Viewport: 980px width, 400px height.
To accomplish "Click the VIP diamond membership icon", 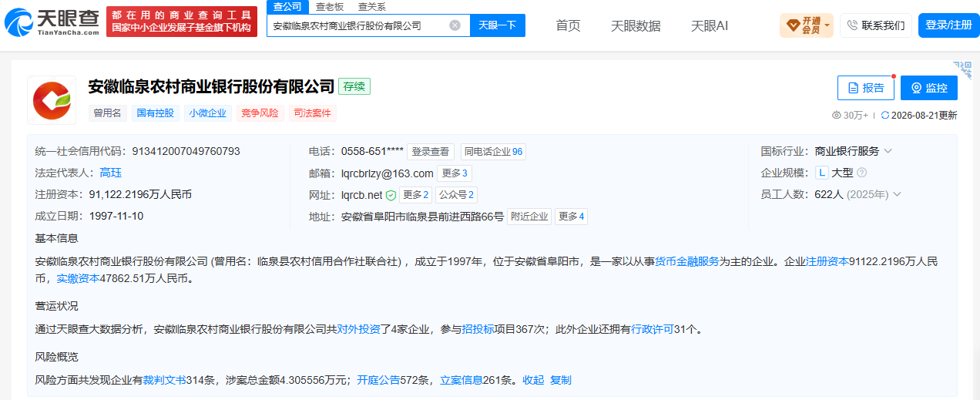I will tap(793, 25).
